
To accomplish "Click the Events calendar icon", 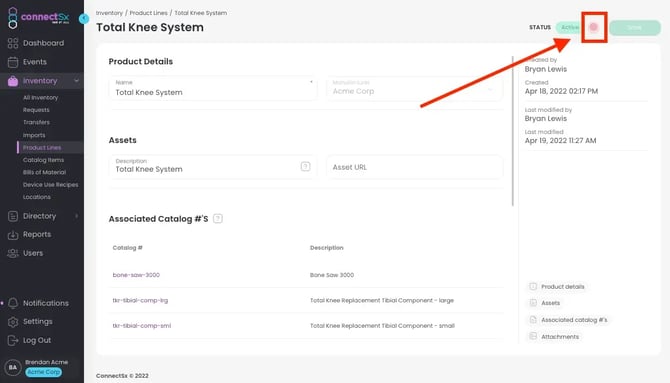I will 13,62.
